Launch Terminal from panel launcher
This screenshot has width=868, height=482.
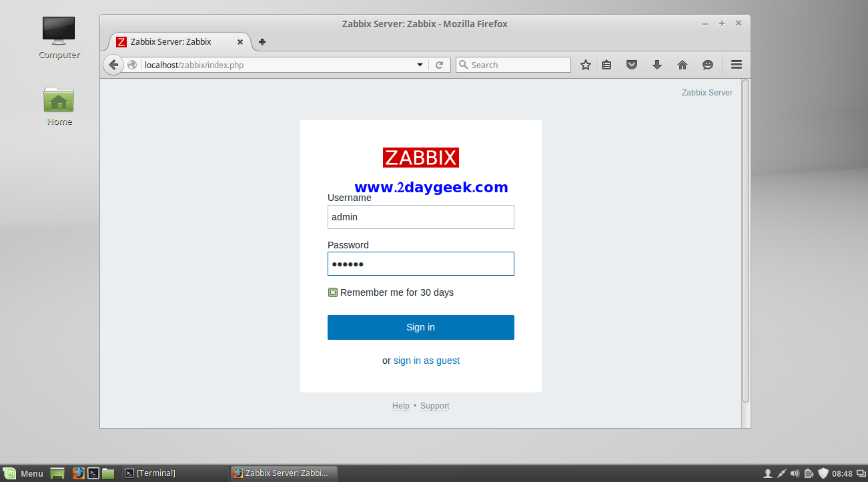point(93,473)
